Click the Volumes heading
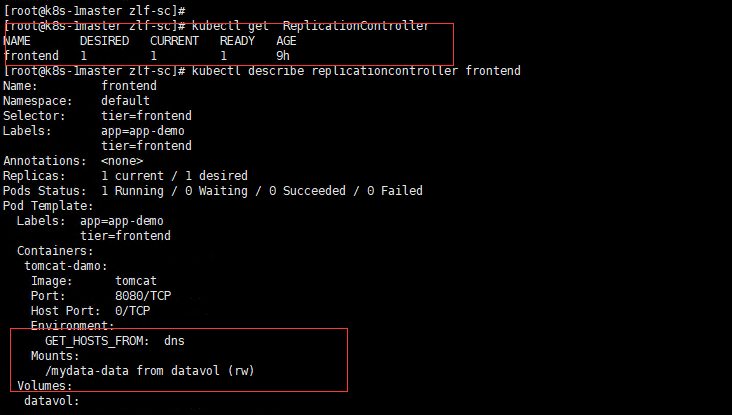732x415 pixels. click(44, 386)
